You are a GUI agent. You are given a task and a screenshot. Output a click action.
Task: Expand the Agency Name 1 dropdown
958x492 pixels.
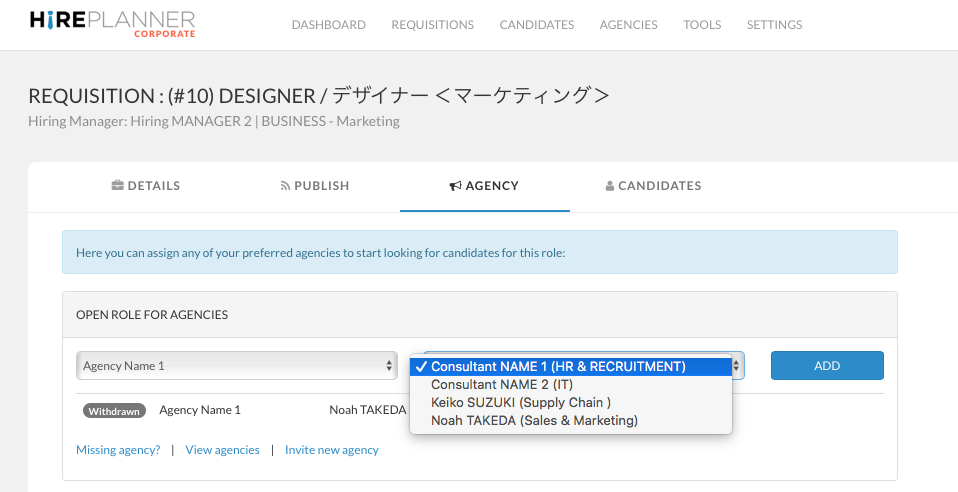[x=236, y=366]
